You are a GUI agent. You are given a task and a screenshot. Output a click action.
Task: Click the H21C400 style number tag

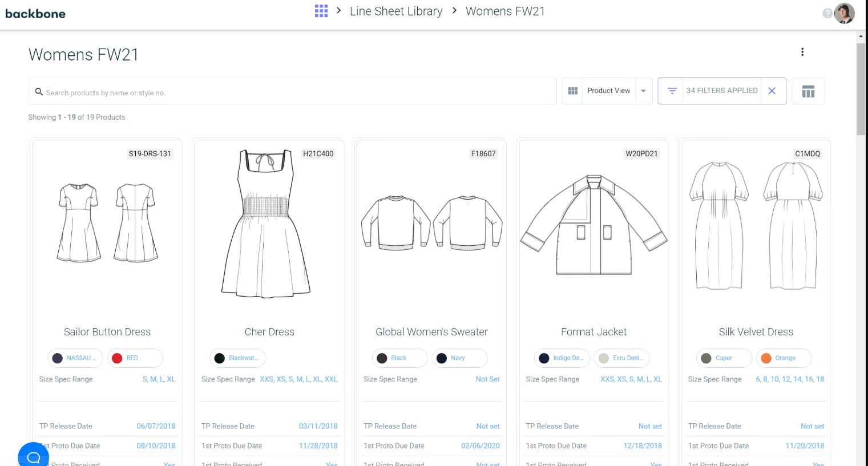pos(318,153)
